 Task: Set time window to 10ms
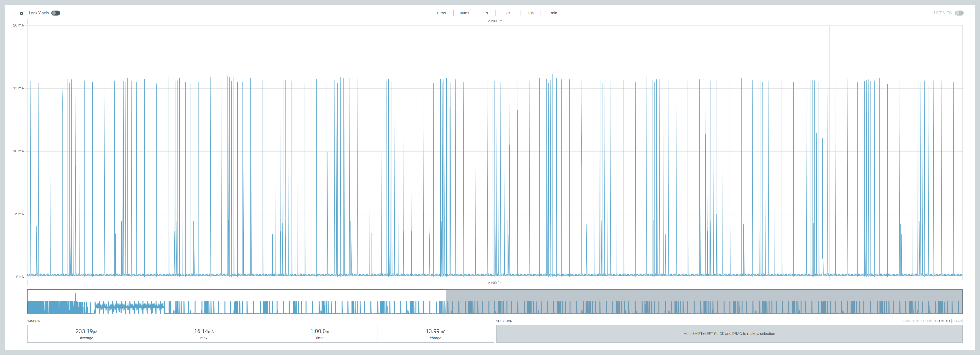441,13
